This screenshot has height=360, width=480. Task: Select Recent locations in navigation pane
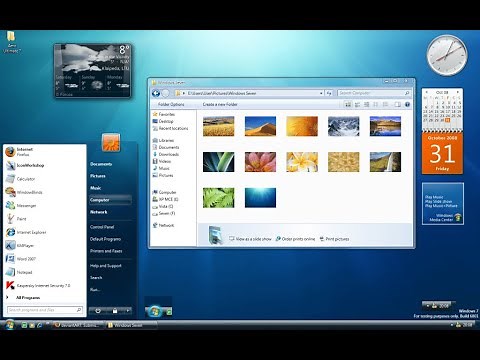click(x=170, y=128)
